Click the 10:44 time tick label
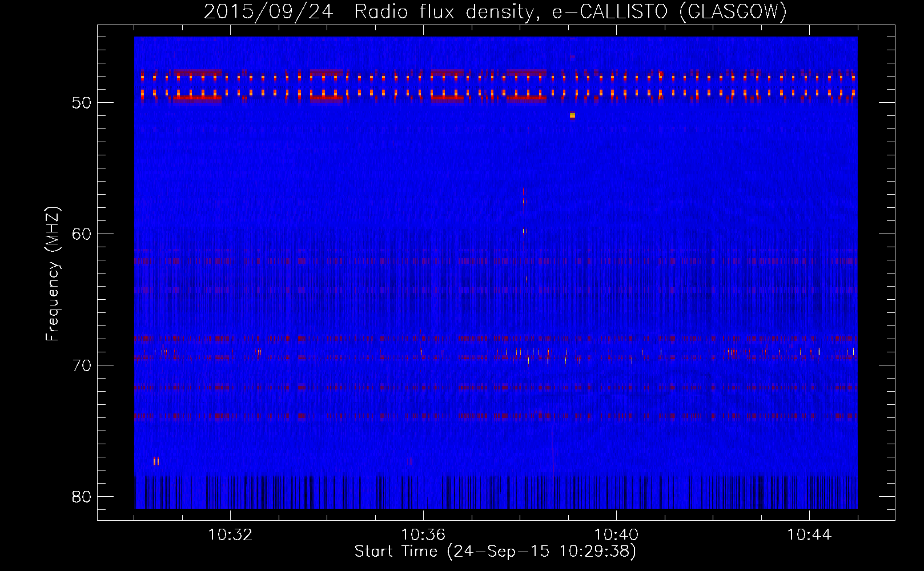 pos(809,535)
